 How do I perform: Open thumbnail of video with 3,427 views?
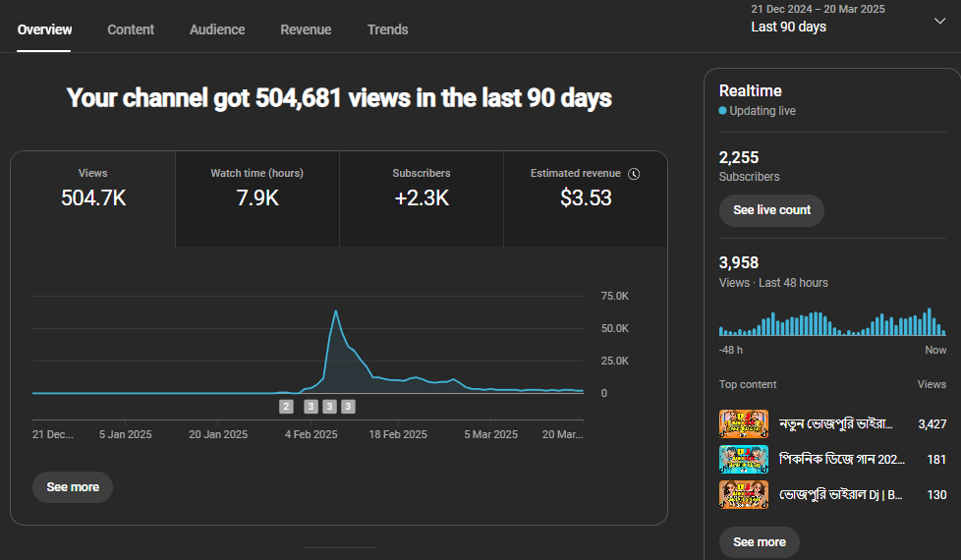744,423
